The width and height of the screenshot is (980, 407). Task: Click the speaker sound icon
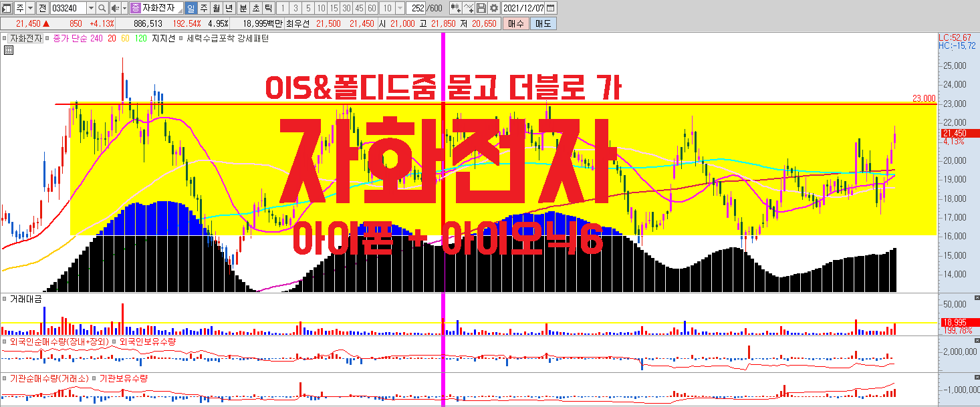click(114, 8)
